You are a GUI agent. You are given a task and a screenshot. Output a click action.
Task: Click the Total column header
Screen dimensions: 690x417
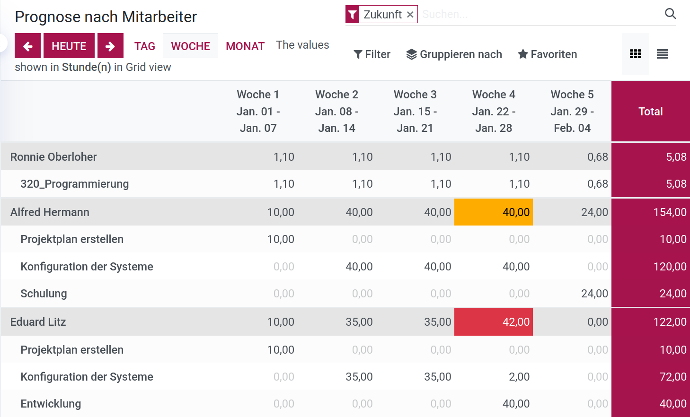coord(650,112)
